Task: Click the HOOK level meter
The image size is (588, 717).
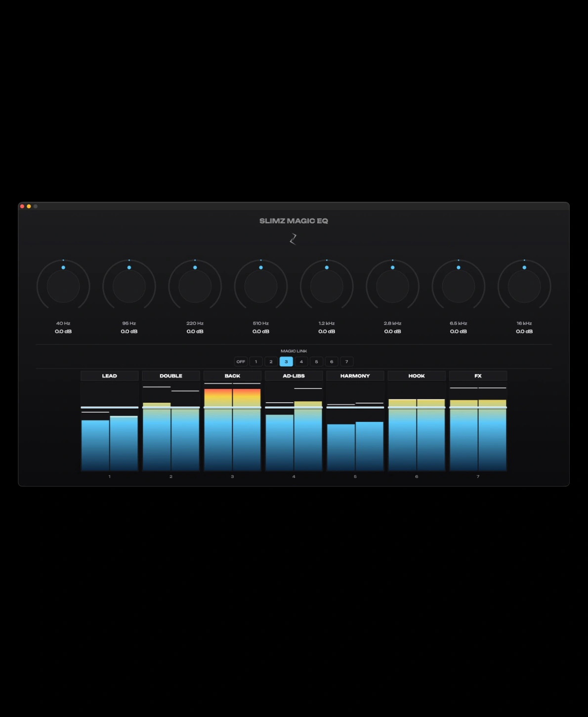Action: click(x=417, y=426)
